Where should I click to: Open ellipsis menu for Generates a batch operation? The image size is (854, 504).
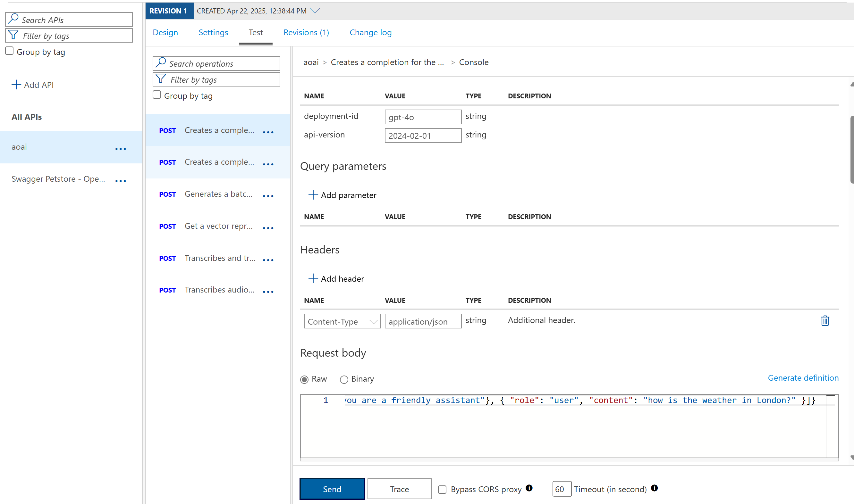coord(268,196)
